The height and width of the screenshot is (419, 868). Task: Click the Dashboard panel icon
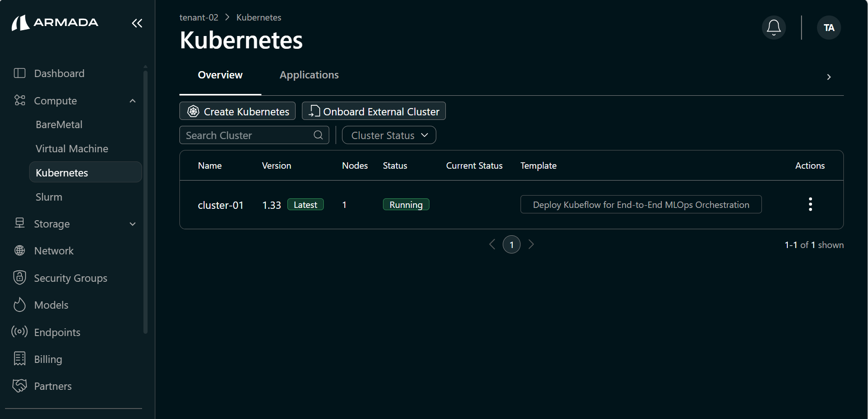(20, 73)
